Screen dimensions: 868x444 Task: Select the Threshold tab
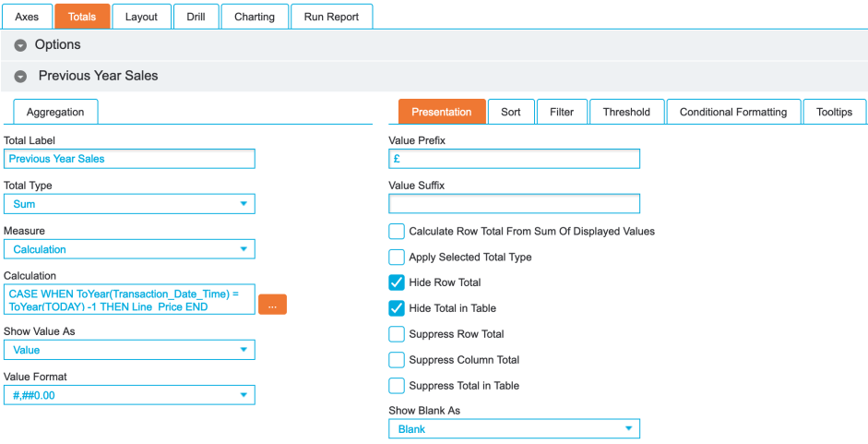tap(626, 112)
